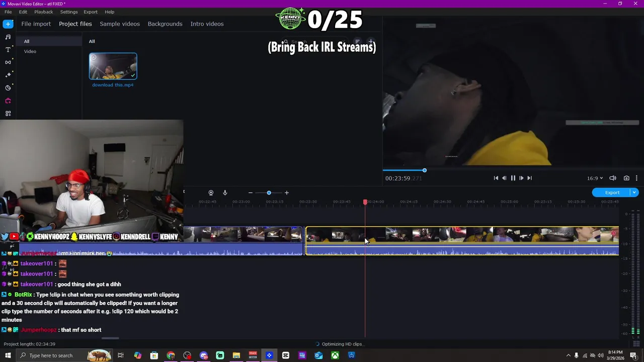Open the Windows Start button
This screenshot has height=362, width=644.
click(x=8, y=355)
